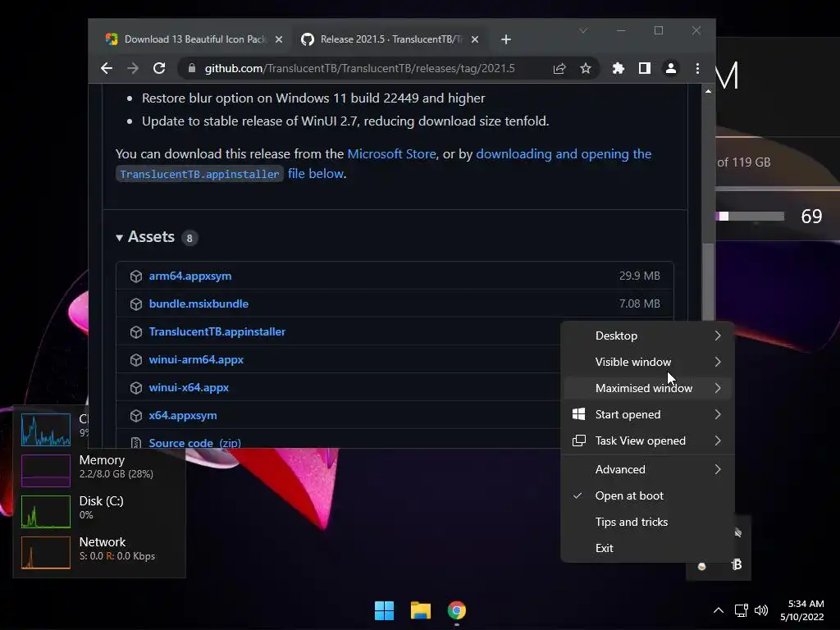Click chevron arrow next to Task View opened
Image resolution: width=840 pixels, height=630 pixels.
coord(718,441)
